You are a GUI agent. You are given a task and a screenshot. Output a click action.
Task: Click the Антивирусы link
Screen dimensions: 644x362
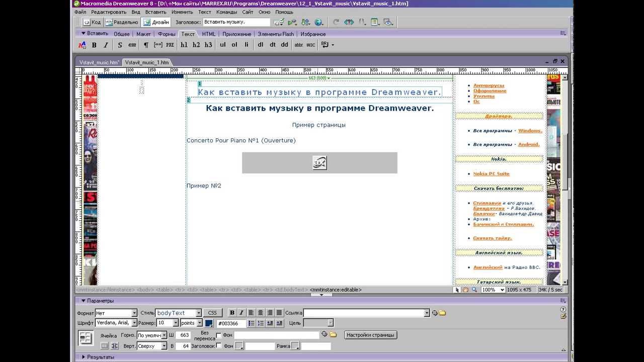(x=490, y=85)
